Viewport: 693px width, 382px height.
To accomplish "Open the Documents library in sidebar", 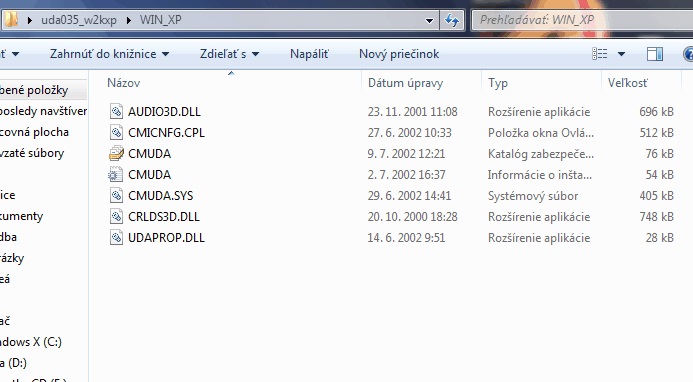I will pos(21,216).
